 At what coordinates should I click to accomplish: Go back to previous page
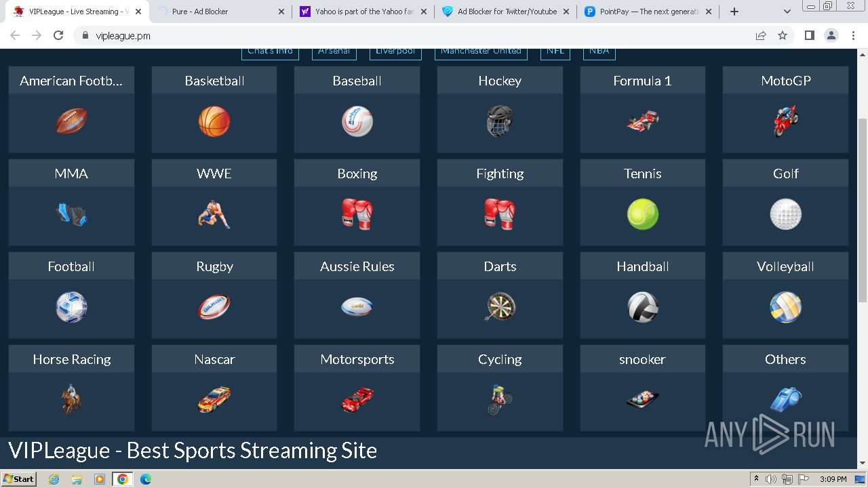[15, 36]
